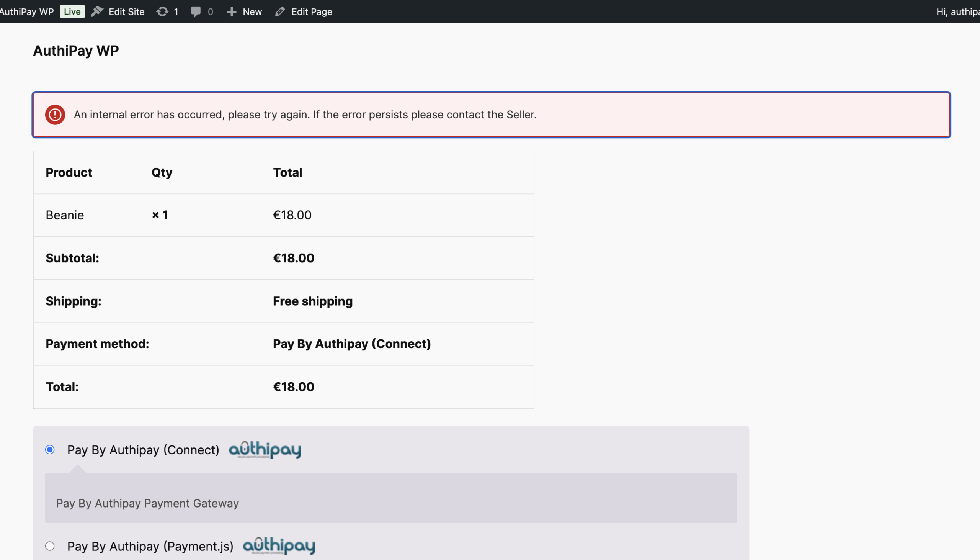Click the Edit Page pencil icon
This screenshot has width=980, height=560.
[280, 12]
